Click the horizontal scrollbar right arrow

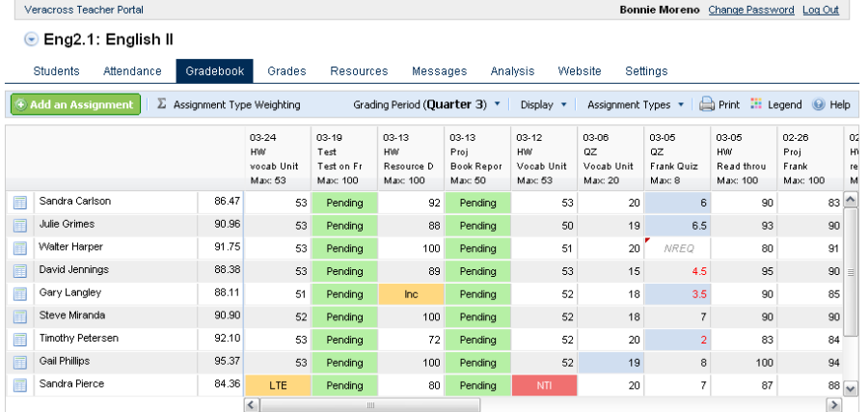coord(833,405)
